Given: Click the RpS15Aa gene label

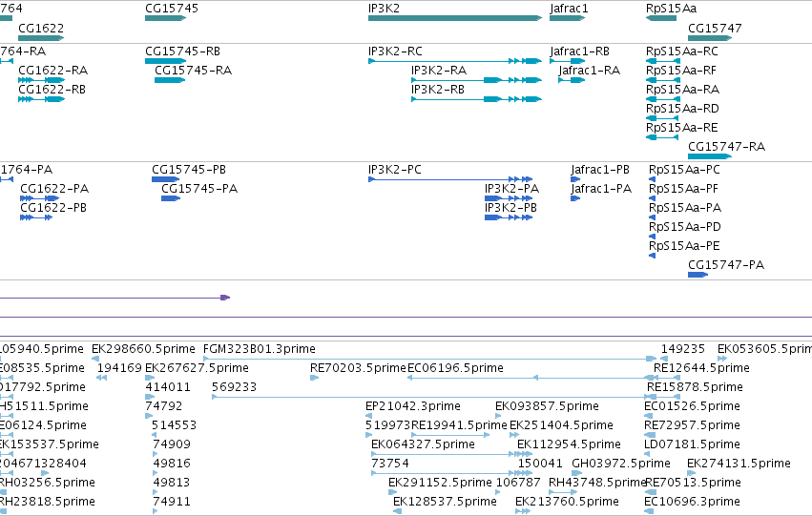Looking at the screenshot, I should tap(671, 9).
